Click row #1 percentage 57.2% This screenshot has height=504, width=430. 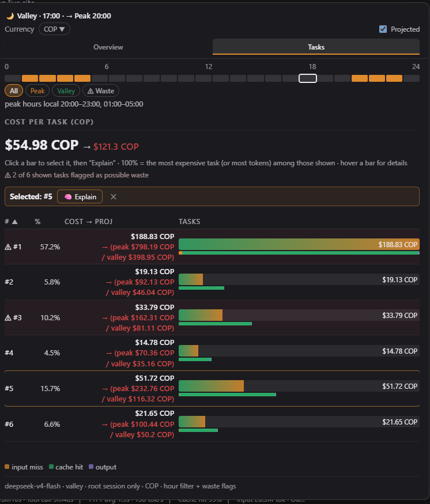[50, 247]
